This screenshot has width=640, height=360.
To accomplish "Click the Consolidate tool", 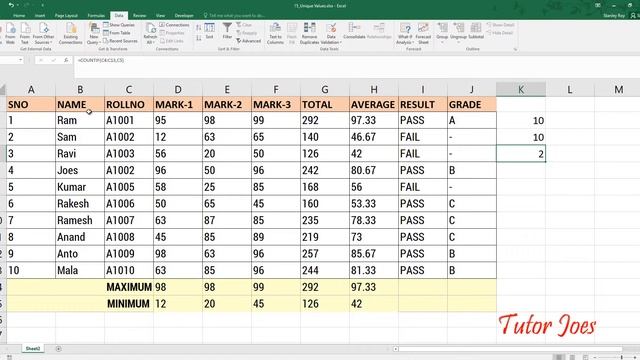I will point(354,31).
